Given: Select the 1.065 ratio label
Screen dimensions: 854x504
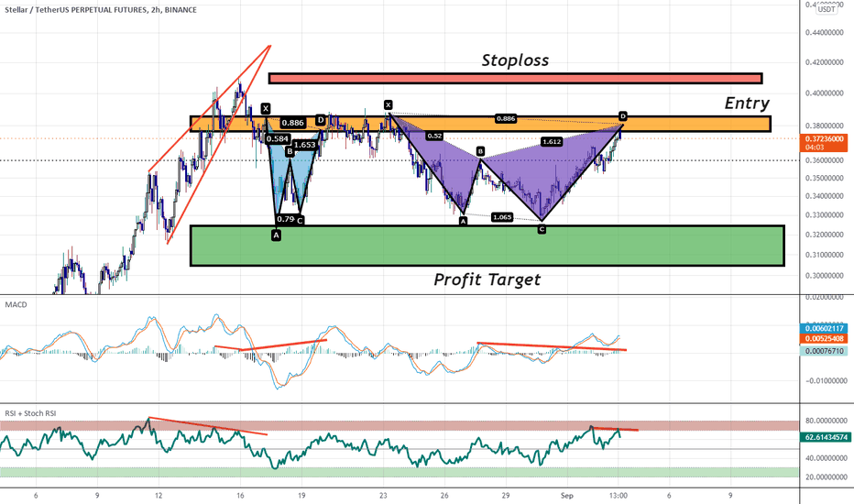Looking at the screenshot, I should 501,217.
